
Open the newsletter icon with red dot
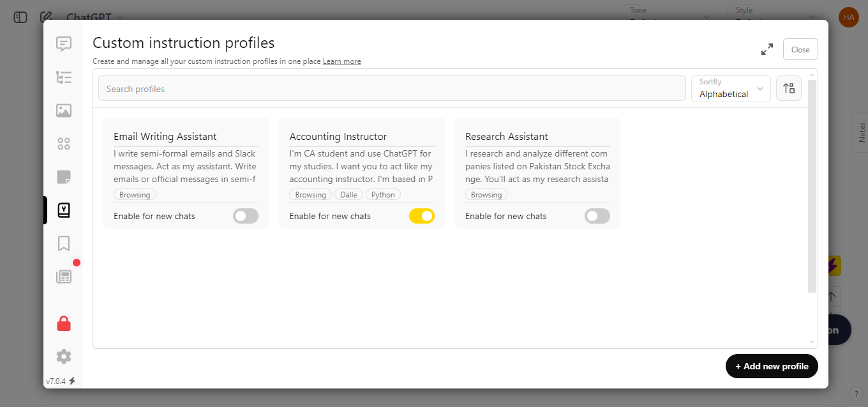pyautogui.click(x=63, y=276)
